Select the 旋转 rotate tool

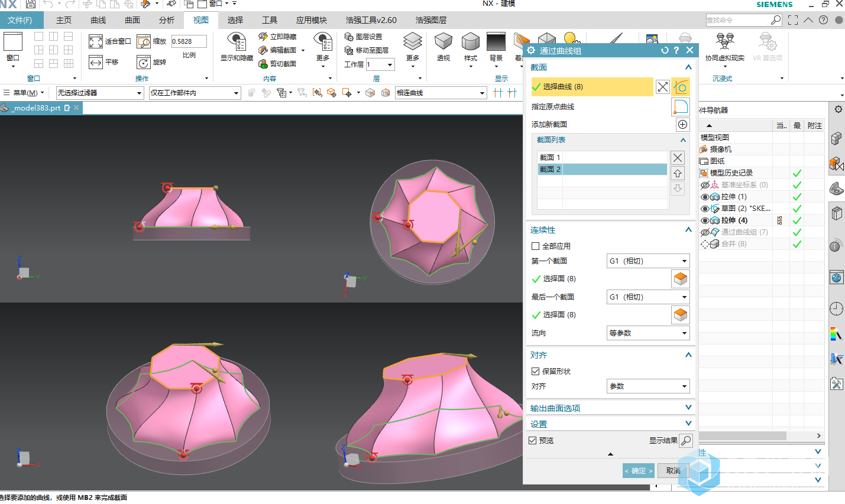pos(144,62)
